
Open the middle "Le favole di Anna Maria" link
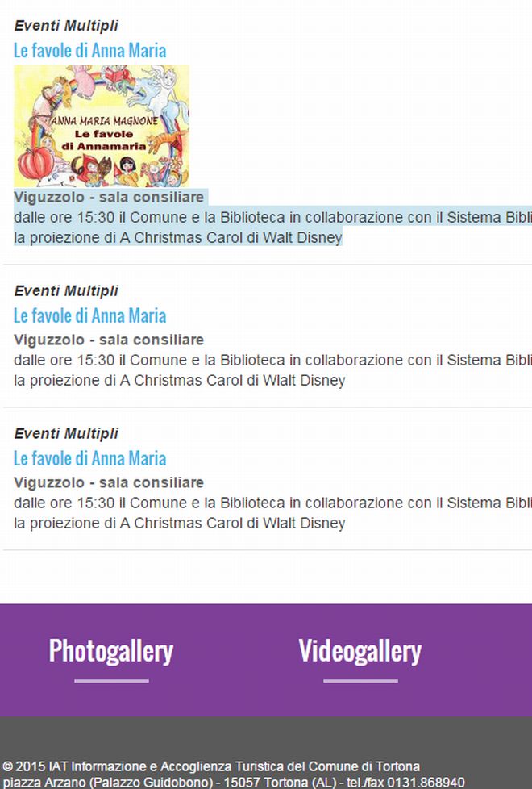89,316
